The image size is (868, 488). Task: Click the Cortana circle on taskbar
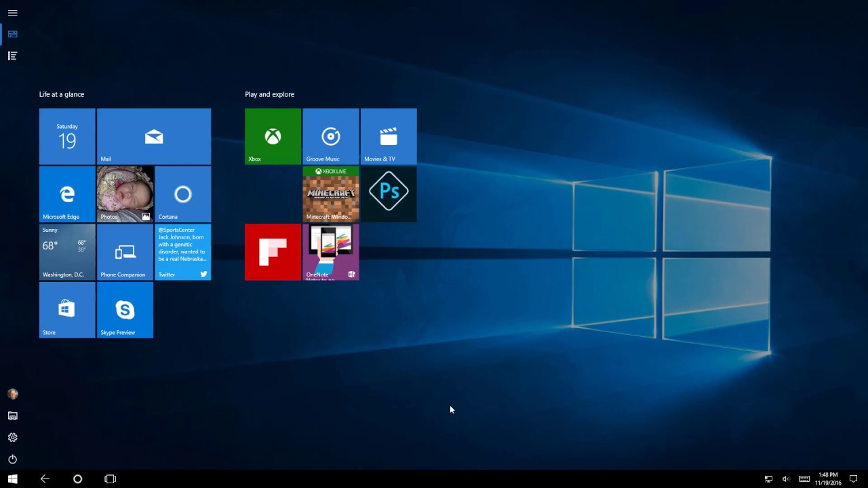[77, 479]
